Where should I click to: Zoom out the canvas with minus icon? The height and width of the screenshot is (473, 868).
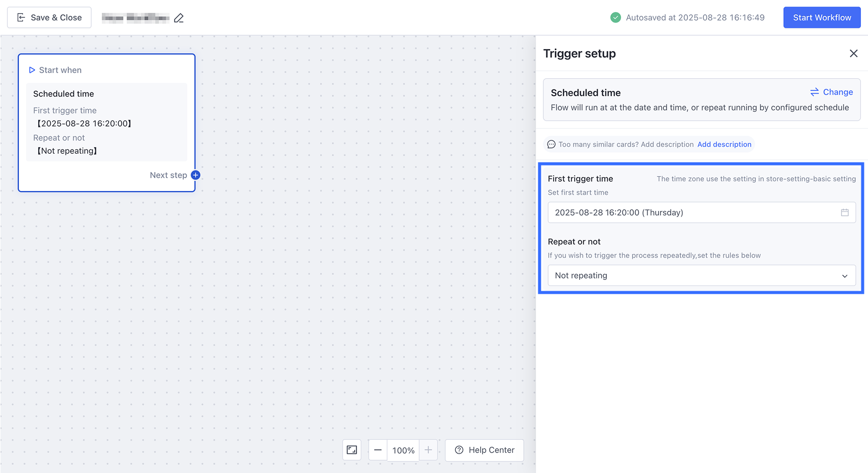378,450
